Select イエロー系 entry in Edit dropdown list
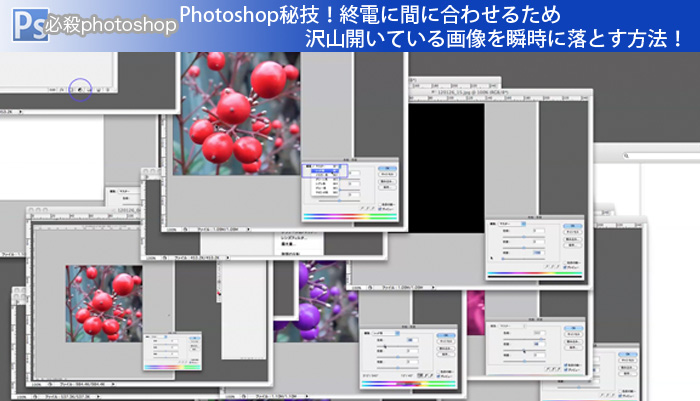 [325, 175]
